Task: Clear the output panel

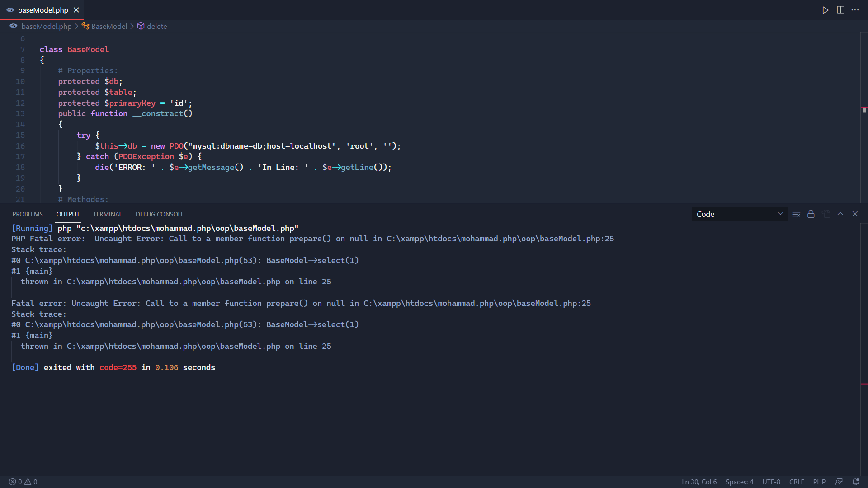Action: pyautogui.click(x=797, y=214)
